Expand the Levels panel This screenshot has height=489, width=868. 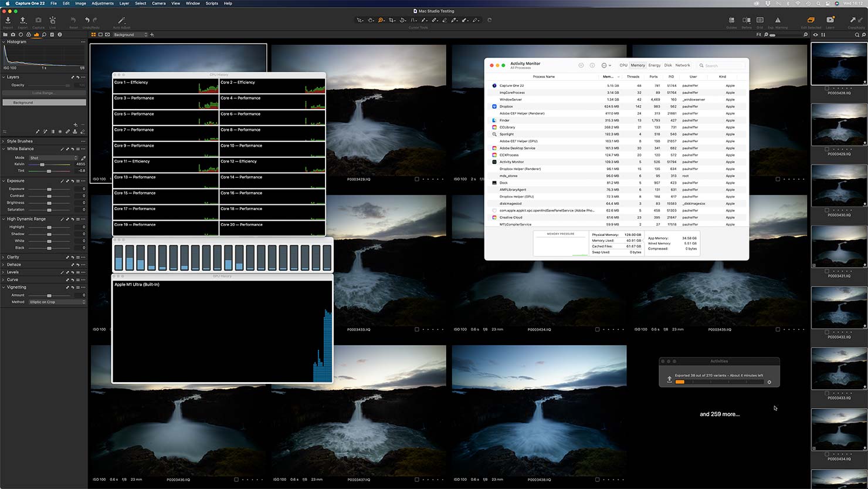click(3, 272)
